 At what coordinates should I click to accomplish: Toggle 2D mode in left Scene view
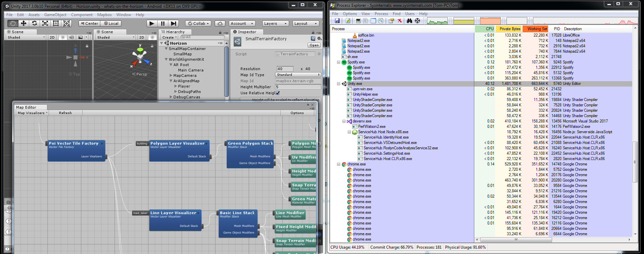coord(52,37)
